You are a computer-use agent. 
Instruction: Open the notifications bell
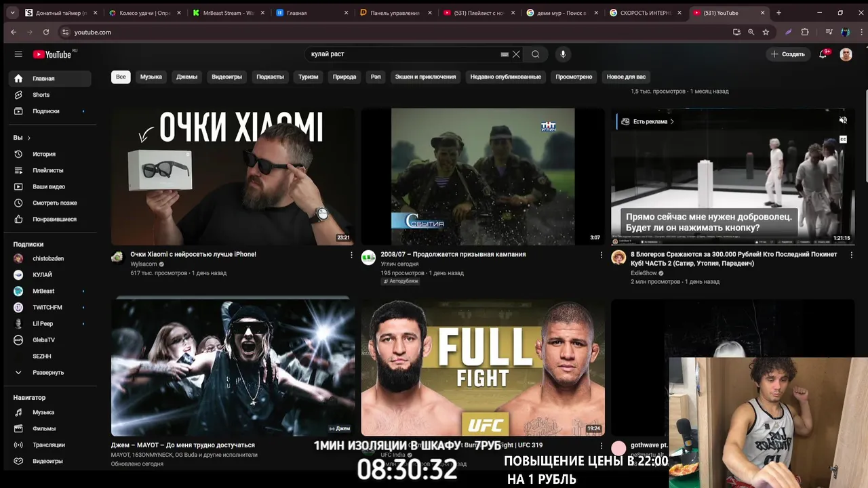pos(823,54)
